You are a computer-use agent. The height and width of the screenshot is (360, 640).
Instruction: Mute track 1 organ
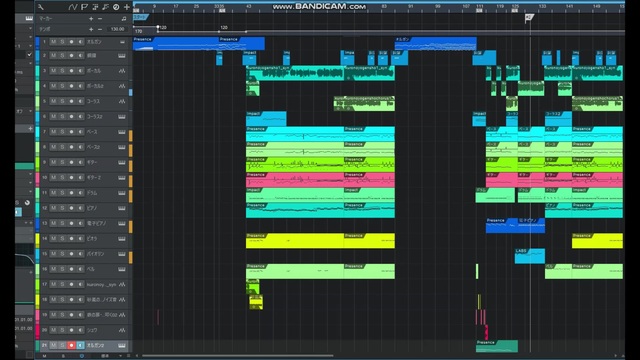tap(53, 42)
